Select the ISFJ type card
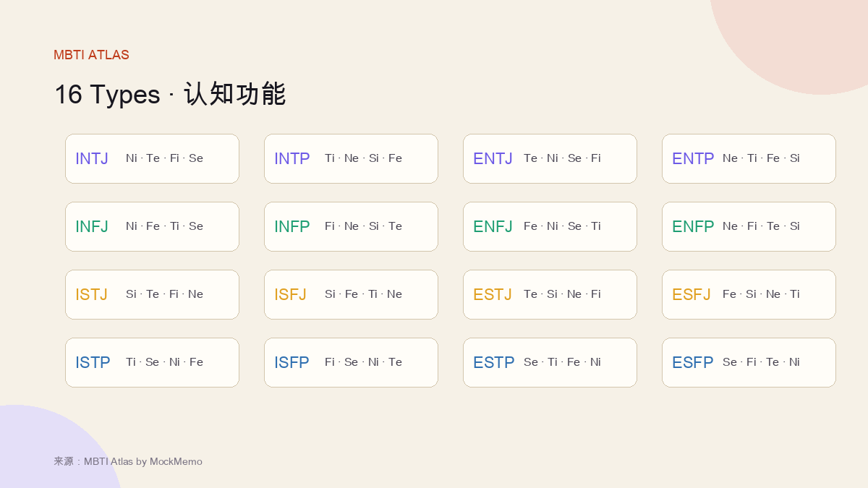The width and height of the screenshot is (868, 488). pyautogui.click(x=351, y=294)
